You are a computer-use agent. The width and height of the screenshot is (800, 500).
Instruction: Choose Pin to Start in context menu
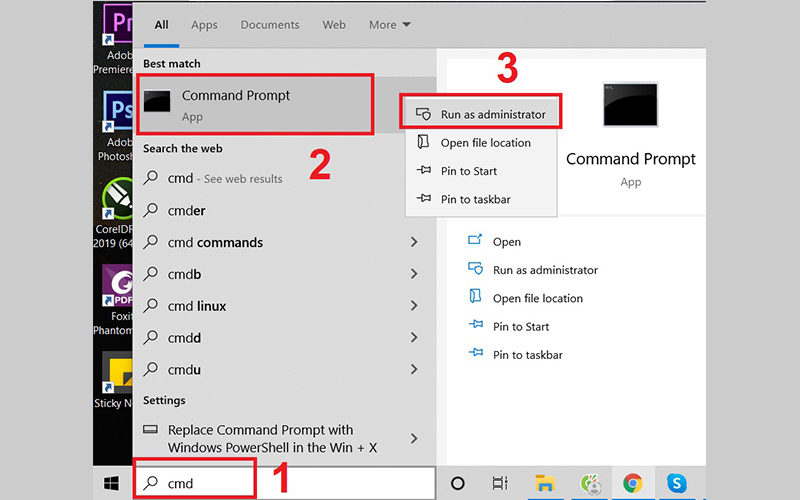(x=481, y=171)
